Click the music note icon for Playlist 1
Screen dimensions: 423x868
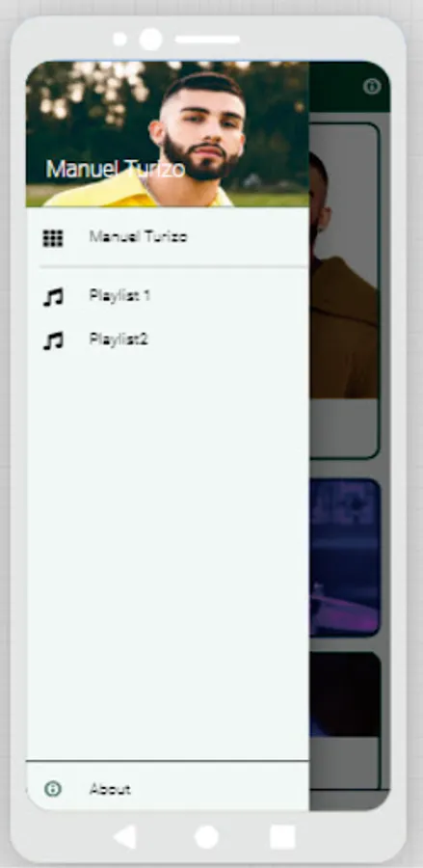point(53,297)
